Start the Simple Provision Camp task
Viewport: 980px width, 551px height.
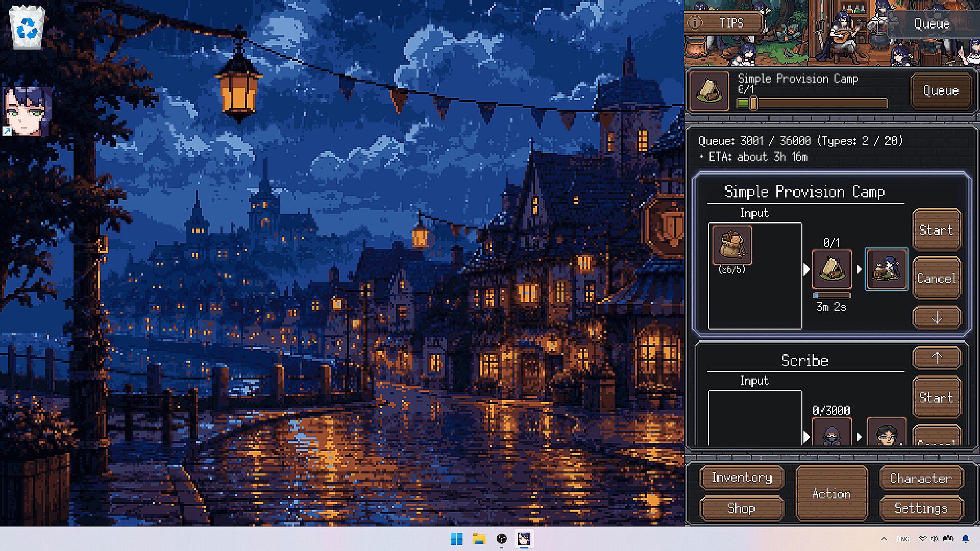937,230
